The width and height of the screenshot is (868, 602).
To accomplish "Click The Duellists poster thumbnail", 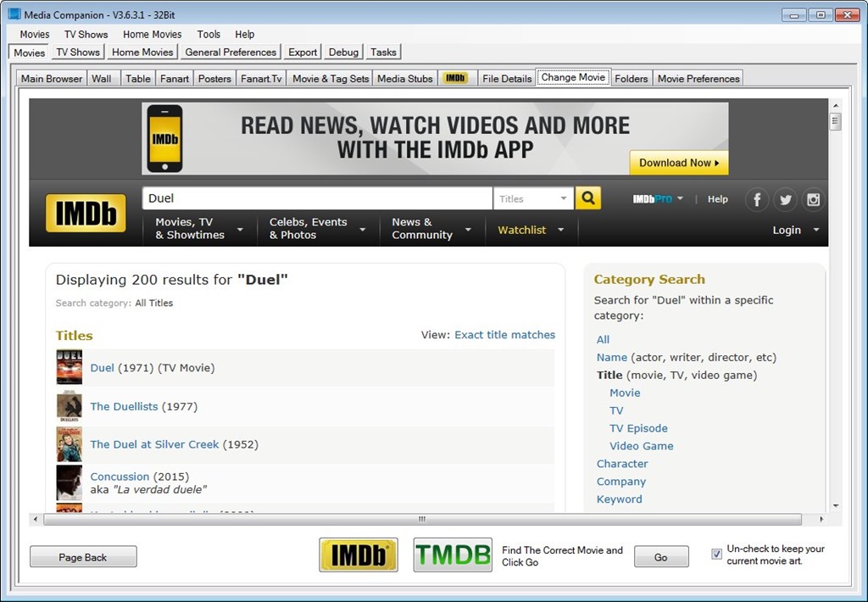I will click(x=70, y=406).
